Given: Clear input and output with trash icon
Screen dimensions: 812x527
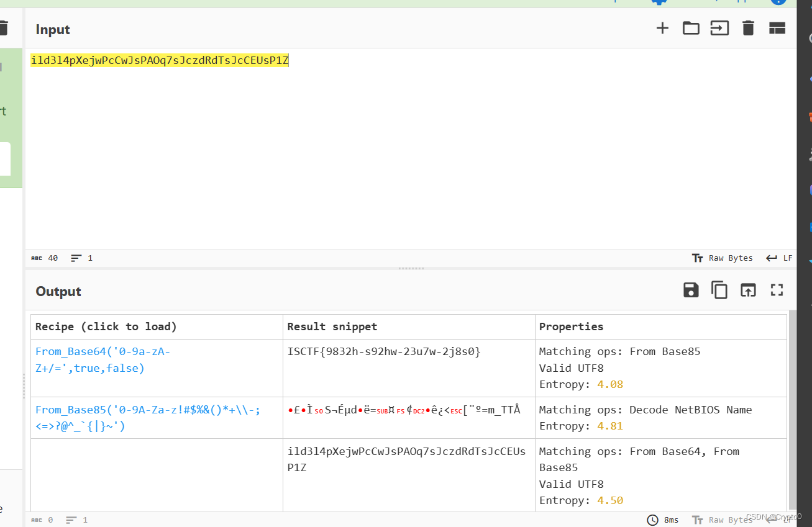Looking at the screenshot, I should [x=748, y=28].
